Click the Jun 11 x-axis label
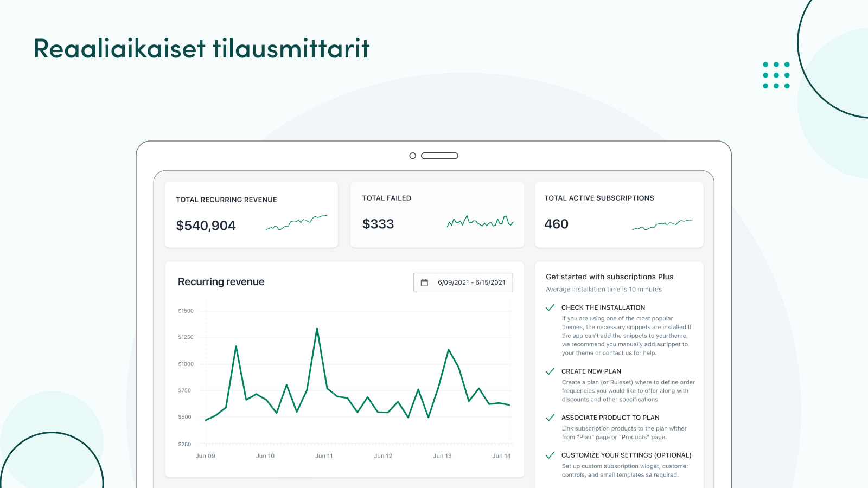 pyautogui.click(x=324, y=456)
